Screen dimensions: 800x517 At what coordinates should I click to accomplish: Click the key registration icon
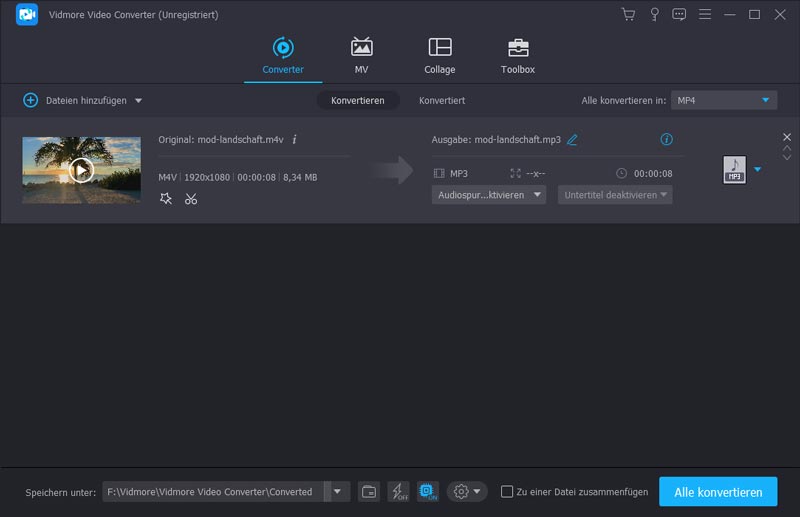(x=654, y=14)
